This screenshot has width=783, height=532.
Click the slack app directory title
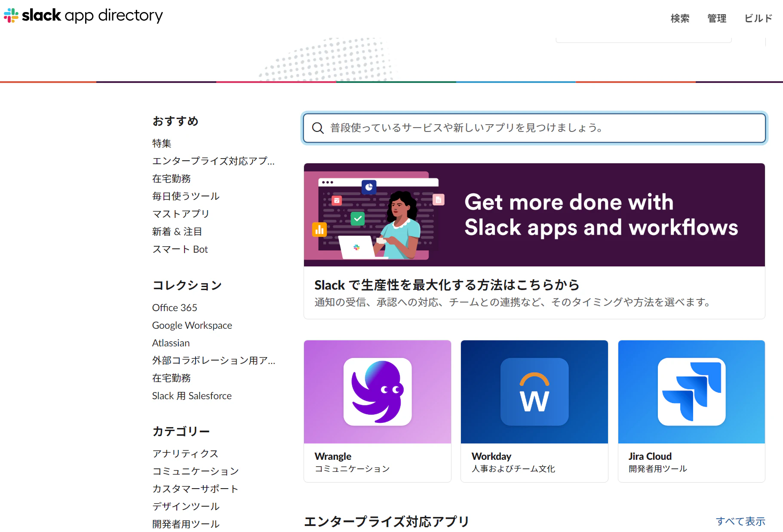(x=92, y=15)
